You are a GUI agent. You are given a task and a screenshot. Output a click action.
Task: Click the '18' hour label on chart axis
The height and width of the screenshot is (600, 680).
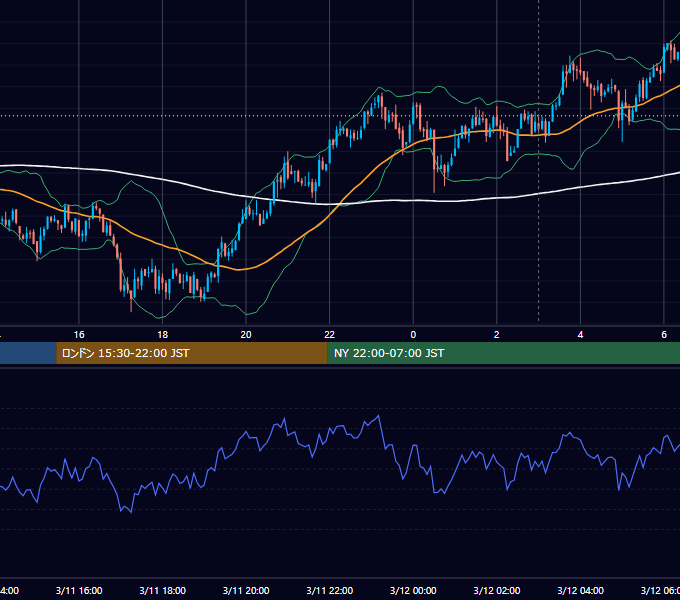point(162,335)
